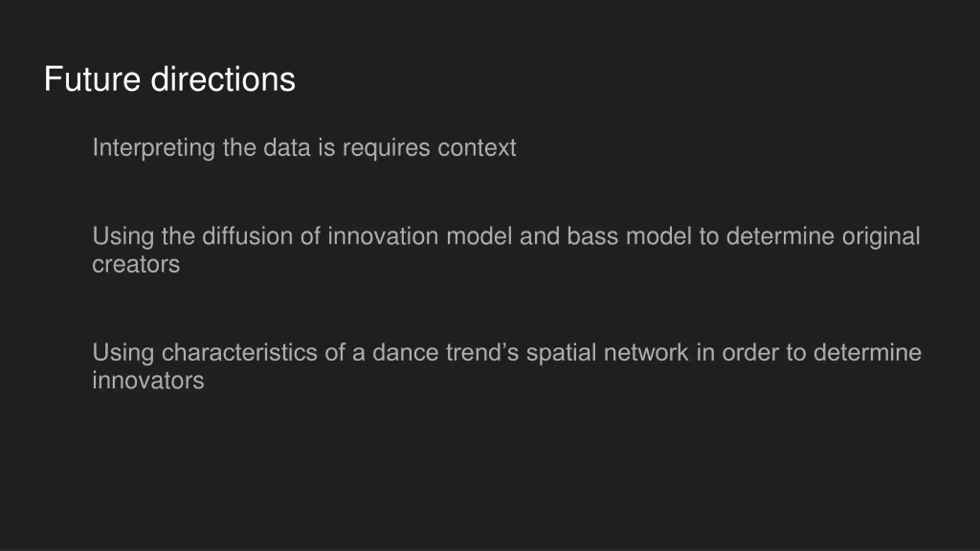Click the "Future directions" slide title

(170, 79)
